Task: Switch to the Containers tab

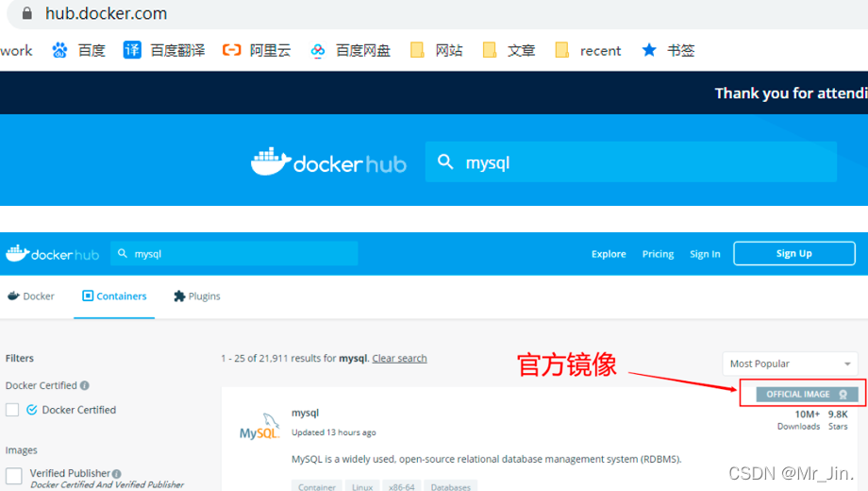Action: (114, 296)
